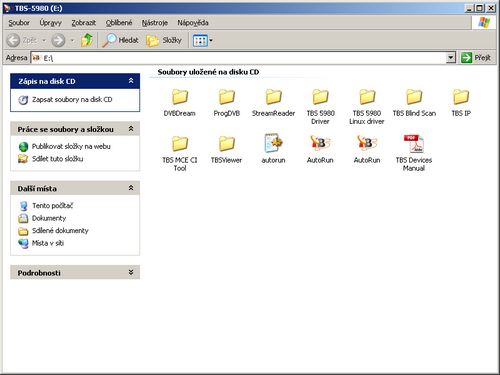Select the TBS Devices Manual PDF
The height and width of the screenshot is (375, 500).
(x=414, y=153)
